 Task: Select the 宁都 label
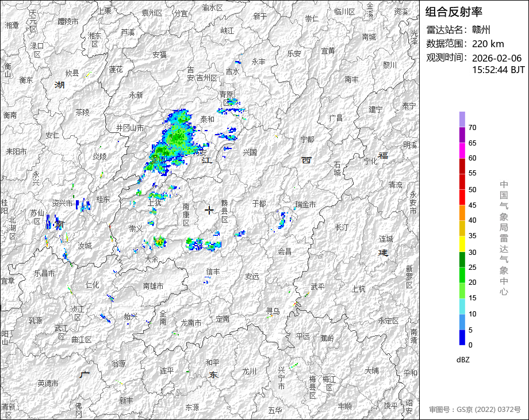pos(307,139)
